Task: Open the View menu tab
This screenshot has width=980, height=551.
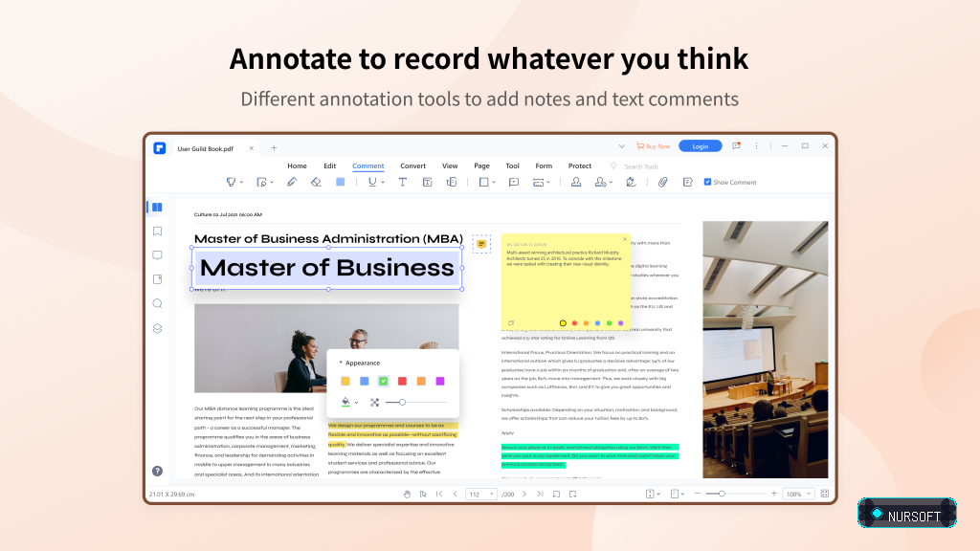Action: point(450,165)
